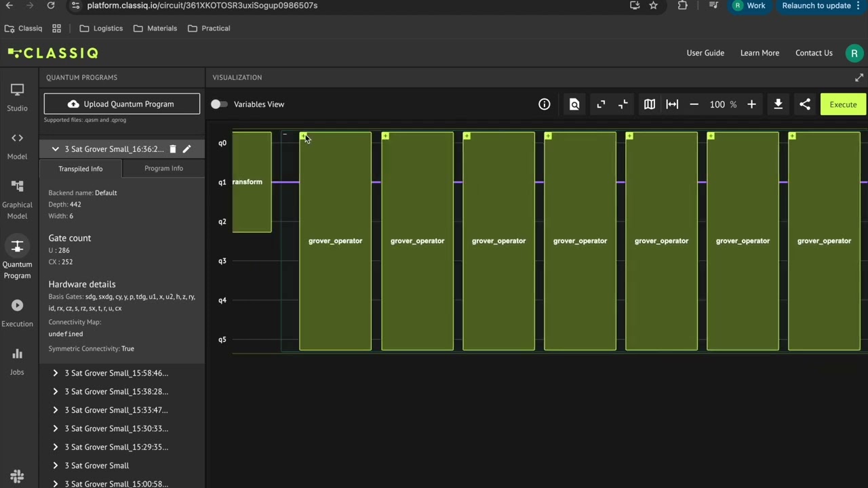
Task: Switch to the Program Info tab
Action: click(x=163, y=169)
